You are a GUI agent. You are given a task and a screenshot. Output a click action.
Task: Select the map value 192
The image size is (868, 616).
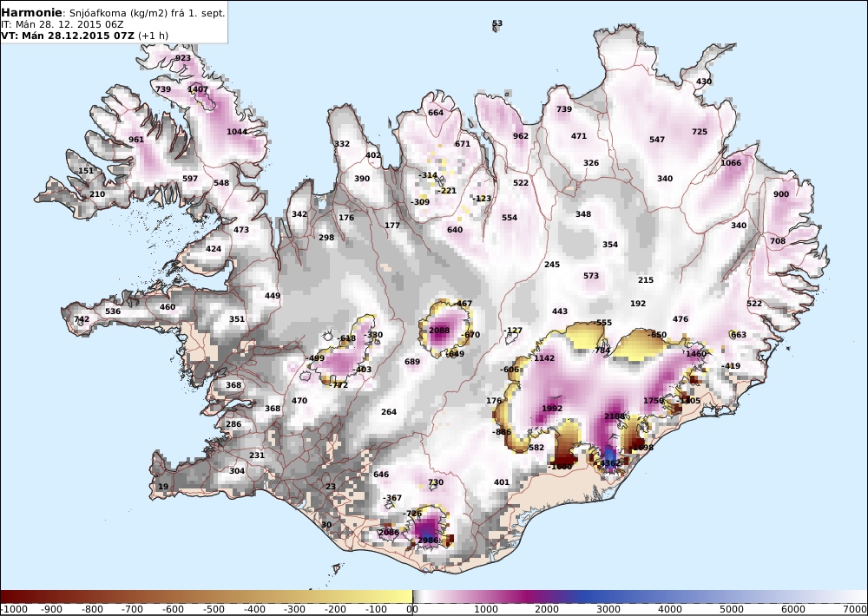(x=638, y=304)
